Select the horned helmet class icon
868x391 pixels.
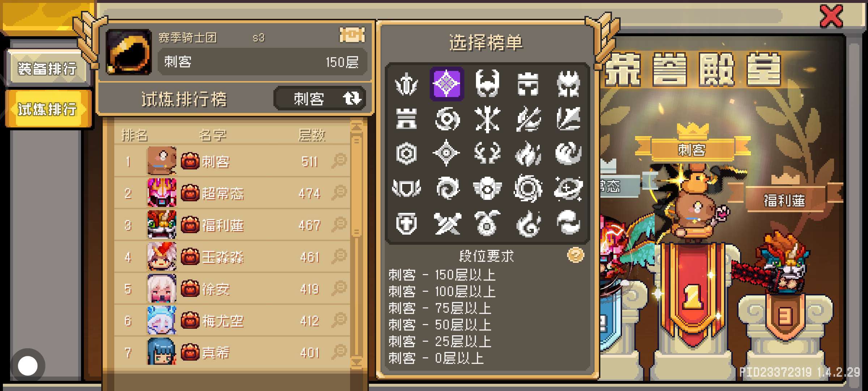(x=487, y=84)
